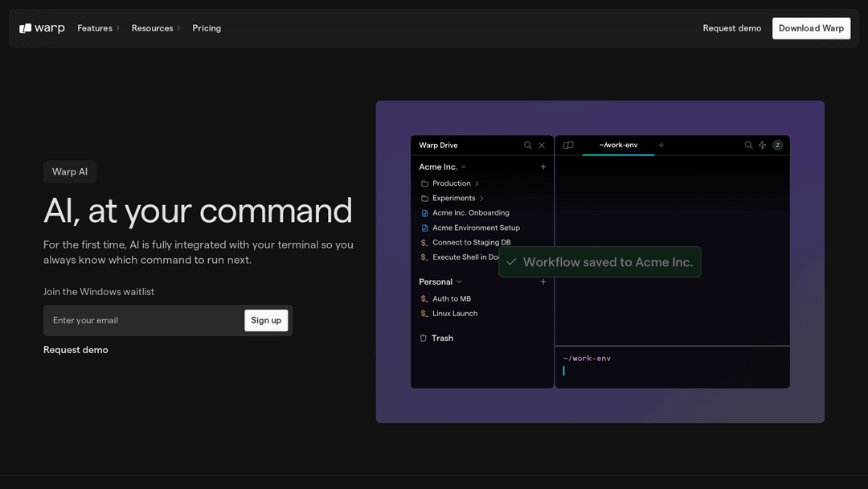The height and width of the screenshot is (489, 868).
Task: Select Connect to Staging DB workflow
Action: (472, 243)
